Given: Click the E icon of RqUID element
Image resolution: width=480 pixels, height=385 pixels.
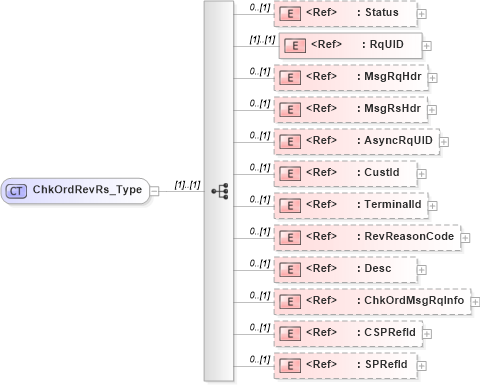Looking at the screenshot, I should tap(295, 46).
